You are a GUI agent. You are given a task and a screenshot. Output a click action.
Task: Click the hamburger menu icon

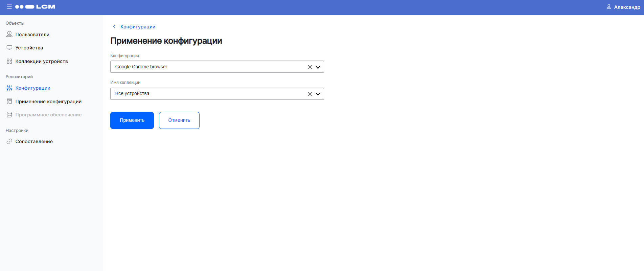point(9,7)
